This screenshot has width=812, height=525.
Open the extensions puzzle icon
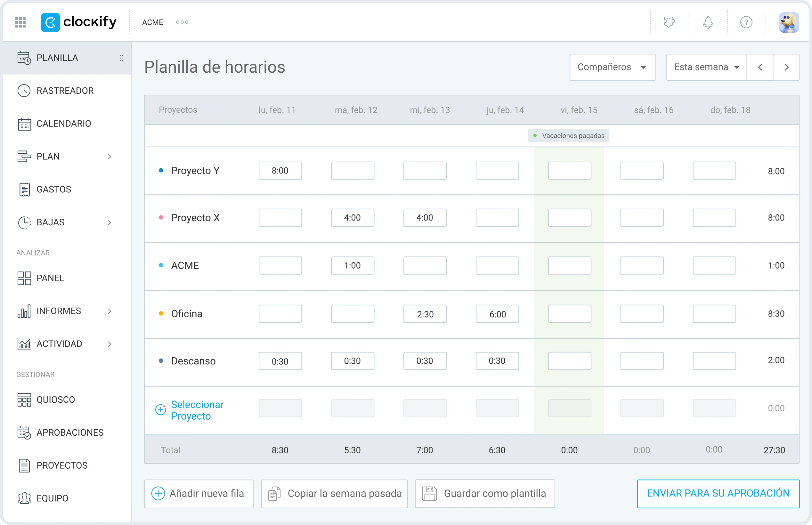point(669,22)
